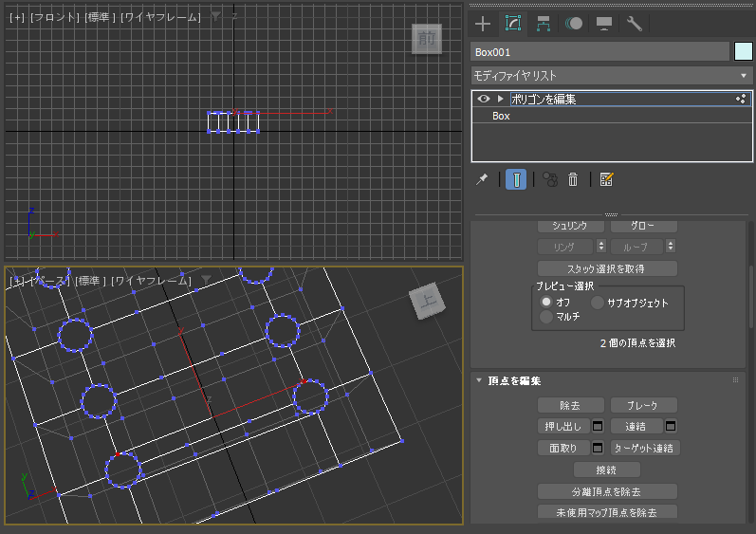
Task: Click the シュリンク button
Action: pyautogui.click(x=570, y=226)
